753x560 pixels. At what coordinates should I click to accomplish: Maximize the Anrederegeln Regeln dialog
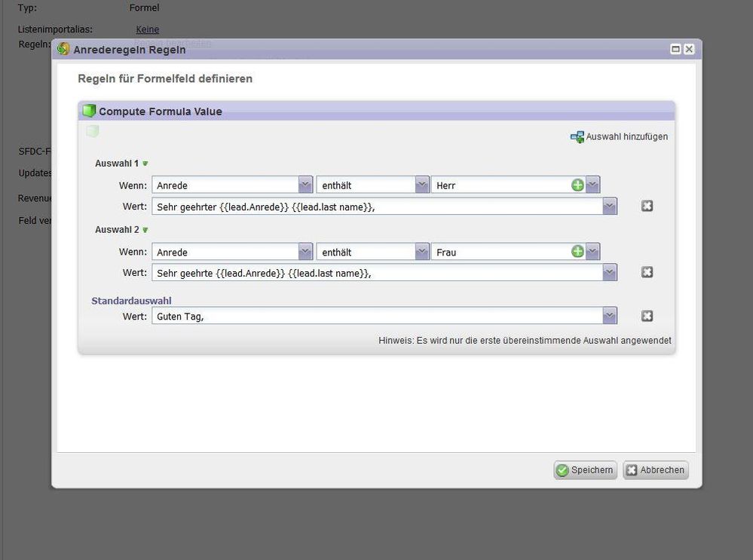tap(675, 49)
